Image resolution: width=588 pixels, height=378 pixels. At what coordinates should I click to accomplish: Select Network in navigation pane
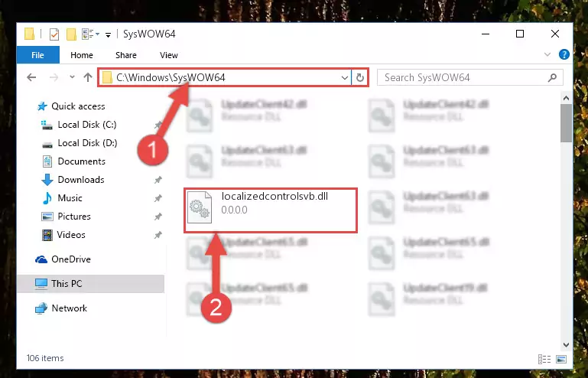69,308
